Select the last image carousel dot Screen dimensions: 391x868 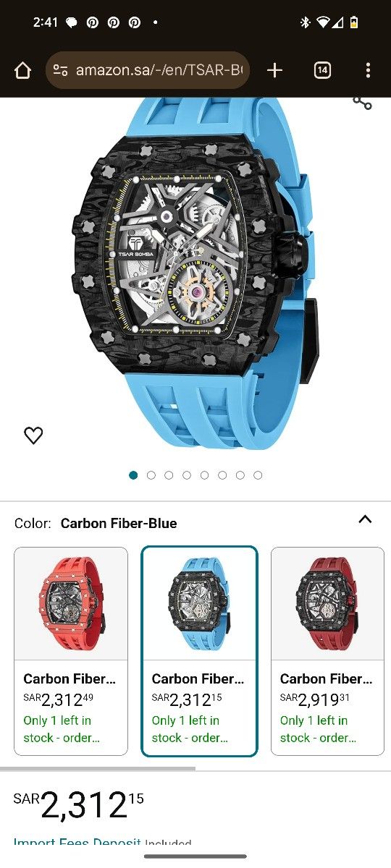tap(258, 475)
